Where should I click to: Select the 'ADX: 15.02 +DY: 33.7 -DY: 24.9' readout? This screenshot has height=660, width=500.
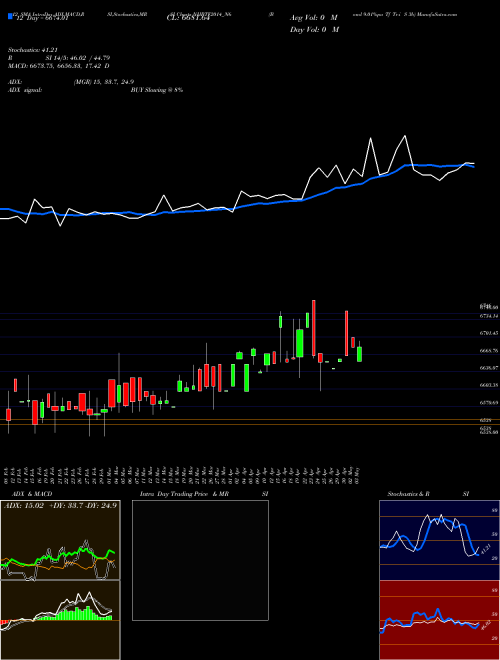[x=60, y=506]
